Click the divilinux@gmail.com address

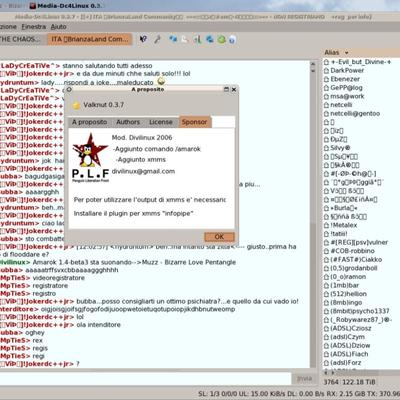pyautogui.click(x=143, y=171)
